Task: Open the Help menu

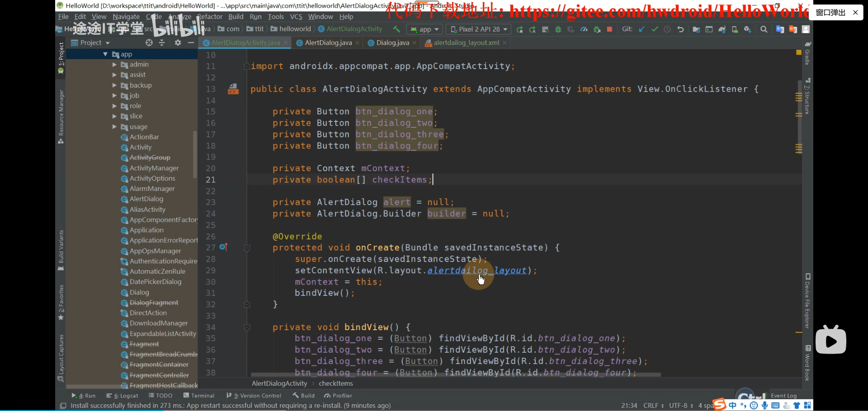Action: click(346, 17)
